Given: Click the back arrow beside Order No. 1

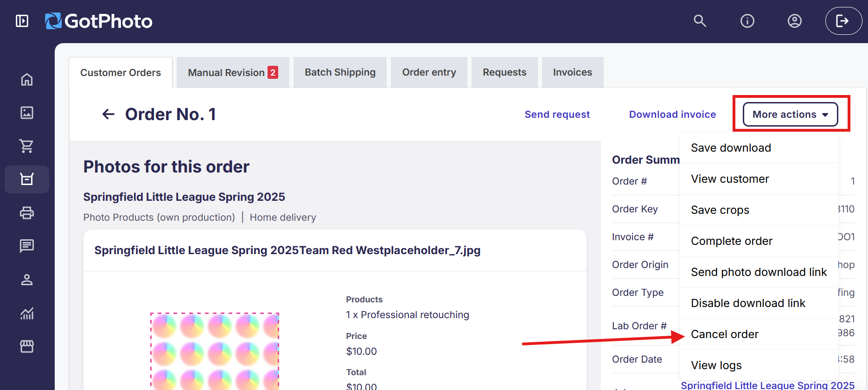Looking at the screenshot, I should tap(108, 114).
